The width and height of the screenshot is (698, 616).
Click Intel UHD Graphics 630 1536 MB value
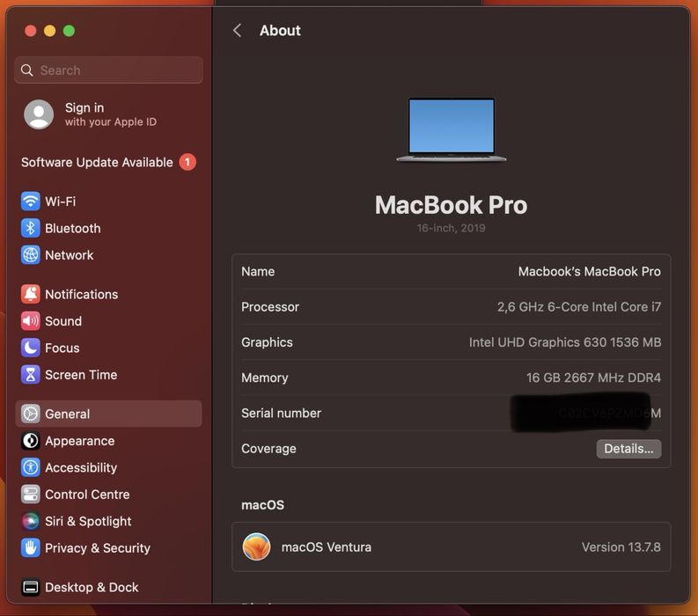(565, 341)
